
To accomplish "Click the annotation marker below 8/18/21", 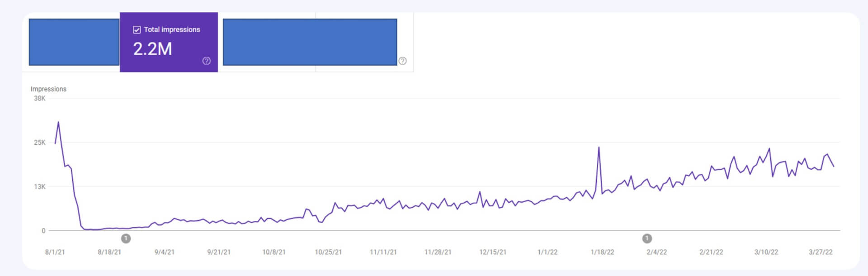I will (126, 238).
